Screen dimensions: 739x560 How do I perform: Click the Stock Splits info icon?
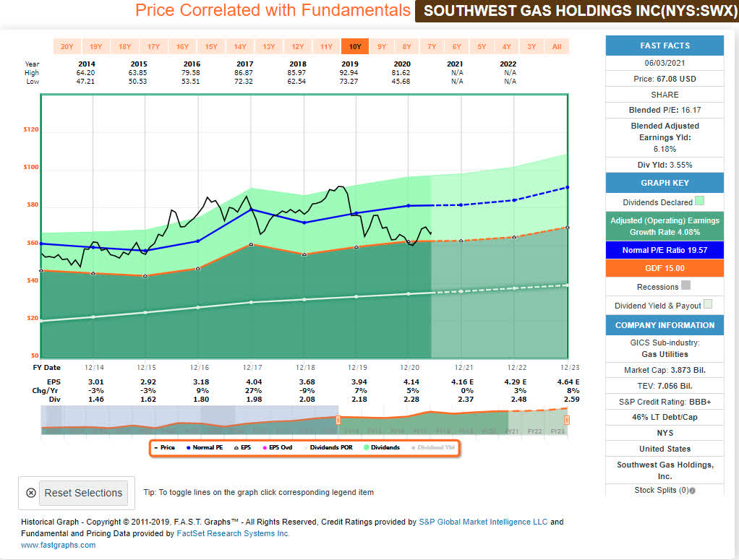(692, 491)
